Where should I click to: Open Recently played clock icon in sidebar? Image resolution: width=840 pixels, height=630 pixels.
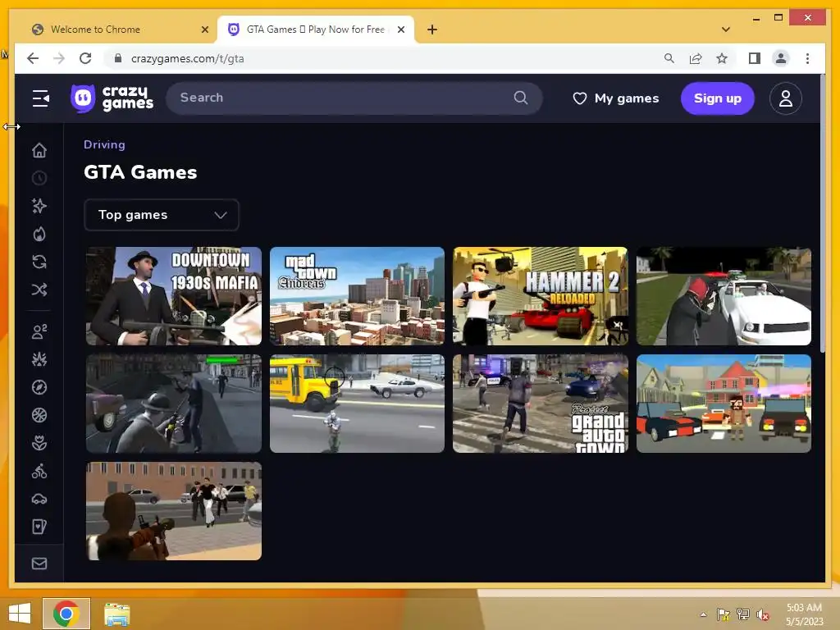click(39, 178)
